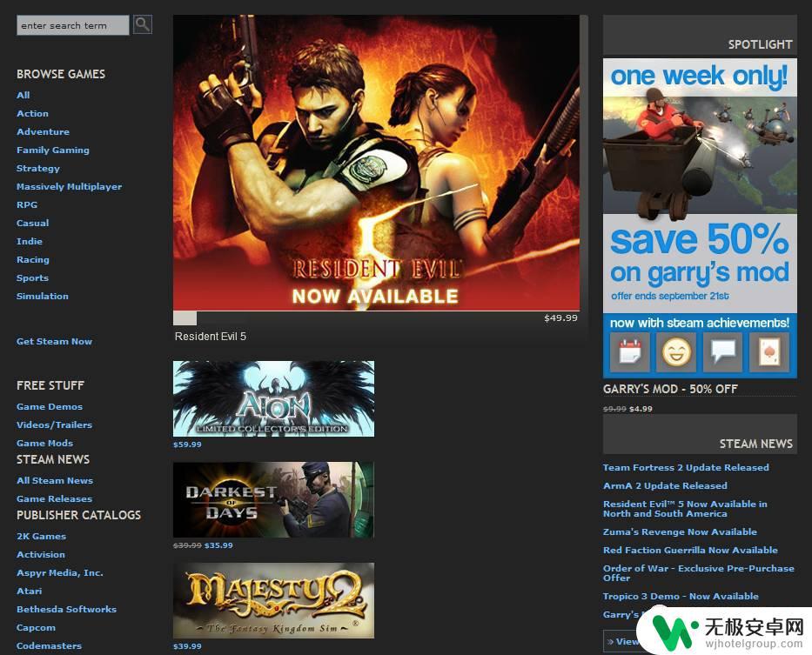812x655 pixels.
Task: Browse All games
Action: tap(23, 96)
